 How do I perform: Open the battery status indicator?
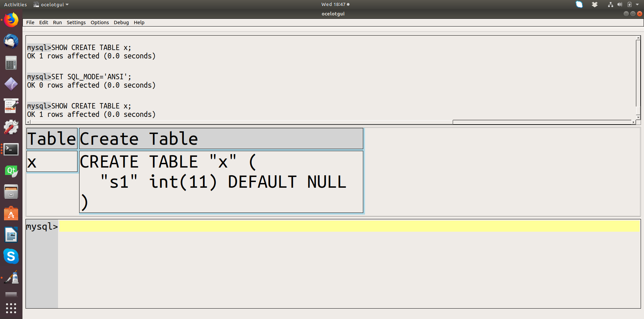630,4
